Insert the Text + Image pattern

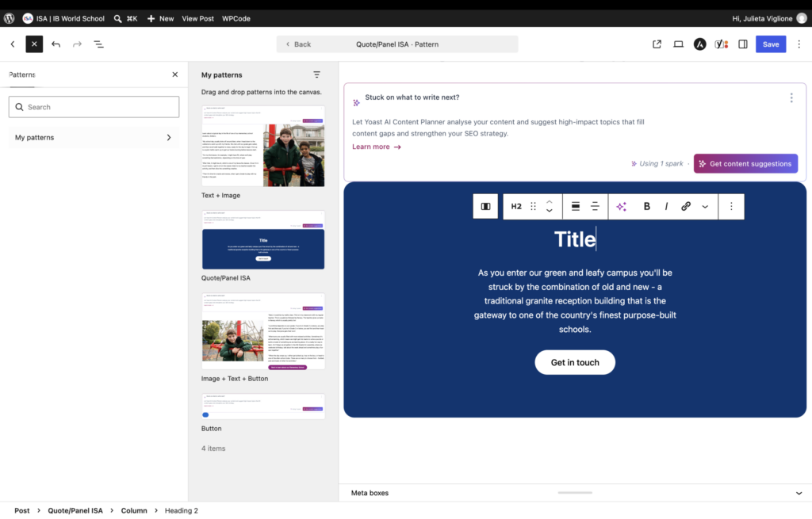click(263, 147)
